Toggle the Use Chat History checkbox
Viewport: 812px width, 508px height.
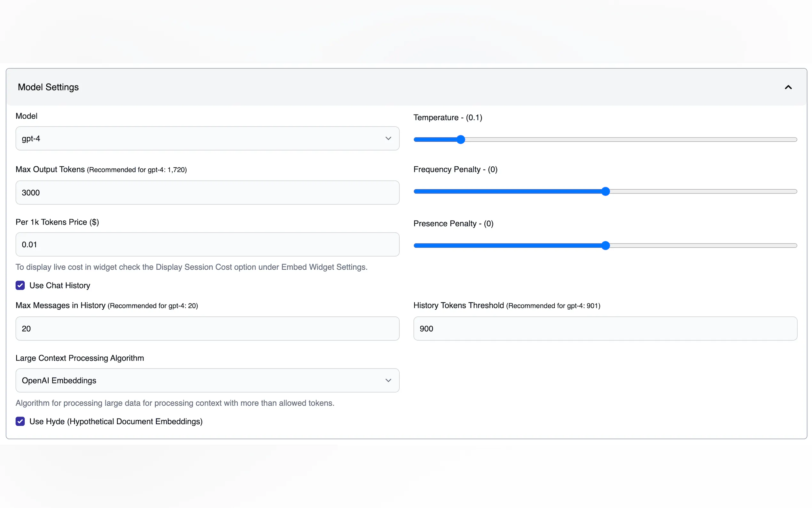pos(20,285)
